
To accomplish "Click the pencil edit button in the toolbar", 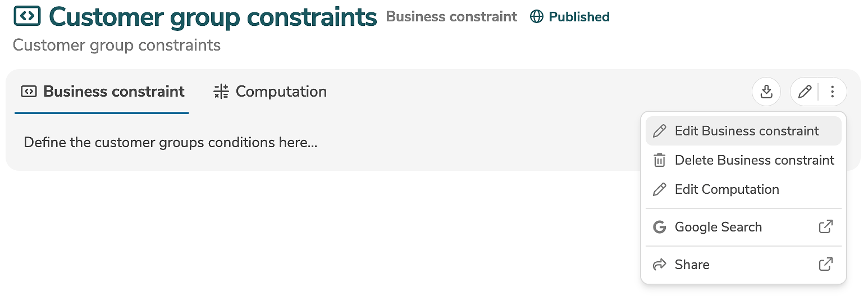I will 805,92.
